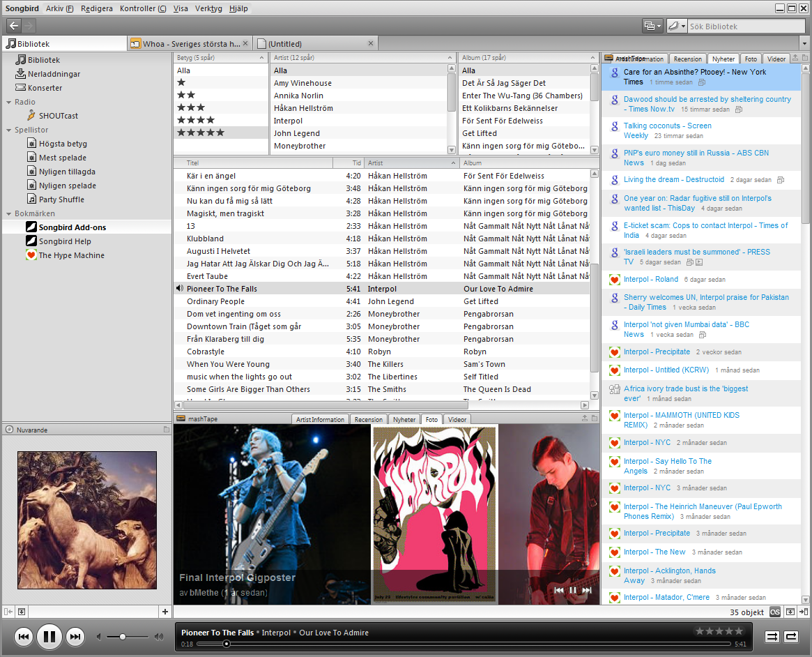Image resolution: width=812 pixels, height=657 pixels.
Task: Filter by Artist Amy Winehouse
Action: pos(303,83)
